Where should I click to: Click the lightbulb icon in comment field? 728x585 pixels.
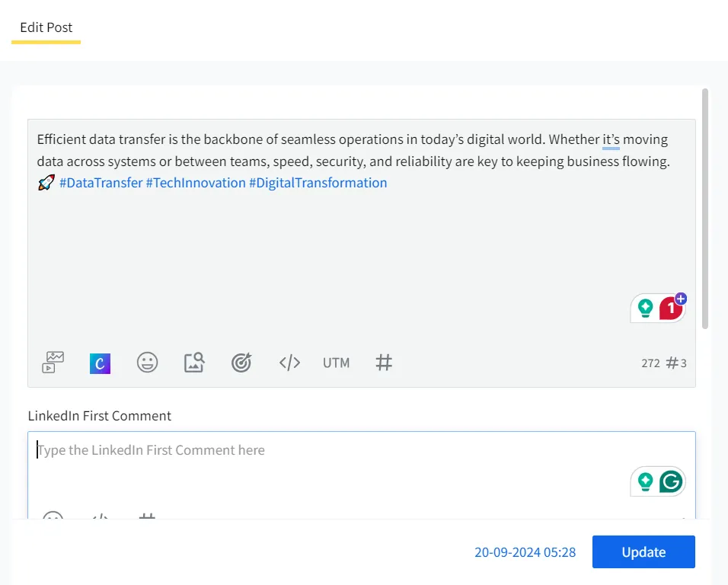point(646,481)
